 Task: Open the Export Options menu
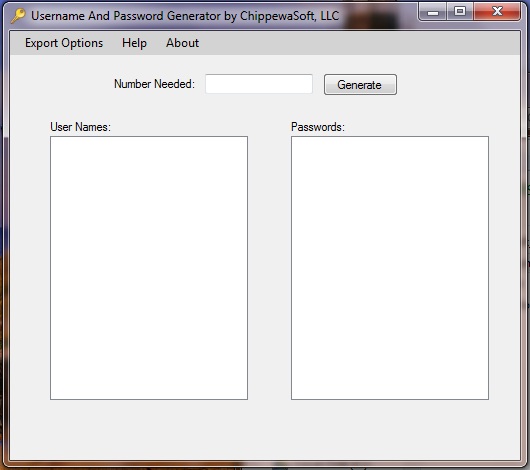pyautogui.click(x=64, y=43)
